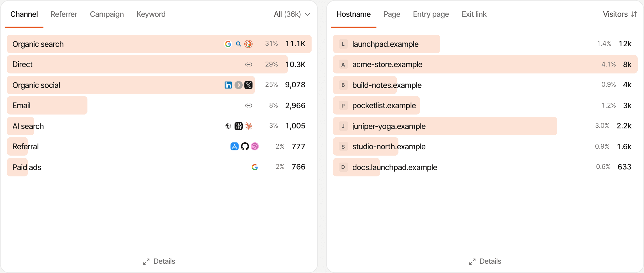Click the L favicon beside launchpad.example

(x=343, y=44)
